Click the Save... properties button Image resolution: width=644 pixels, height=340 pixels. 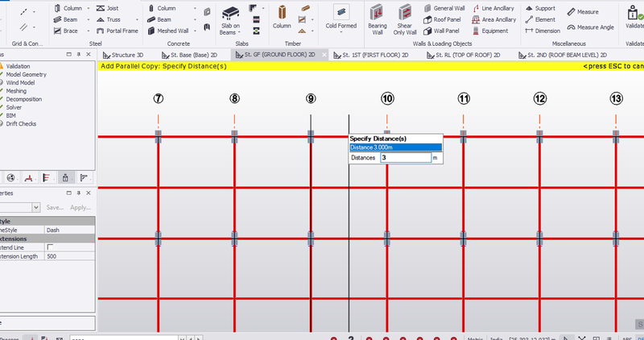coord(55,207)
